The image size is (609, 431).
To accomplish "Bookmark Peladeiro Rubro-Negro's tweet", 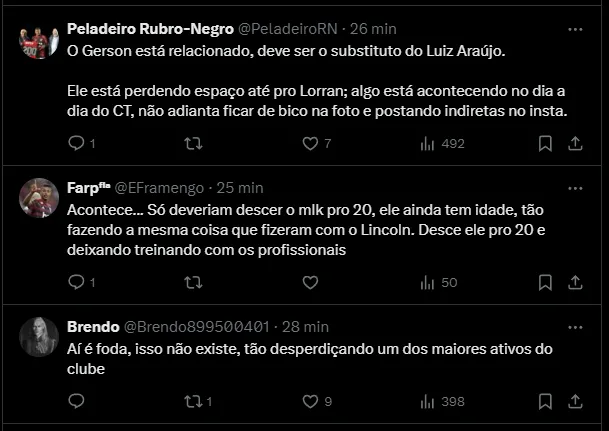I will pyautogui.click(x=545, y=144).
